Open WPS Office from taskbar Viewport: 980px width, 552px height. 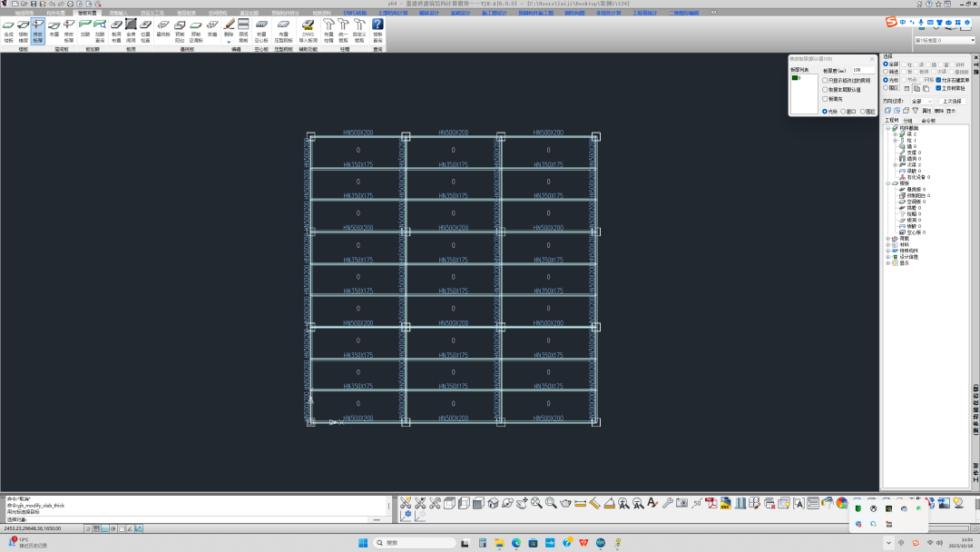[x=583, y=543]
